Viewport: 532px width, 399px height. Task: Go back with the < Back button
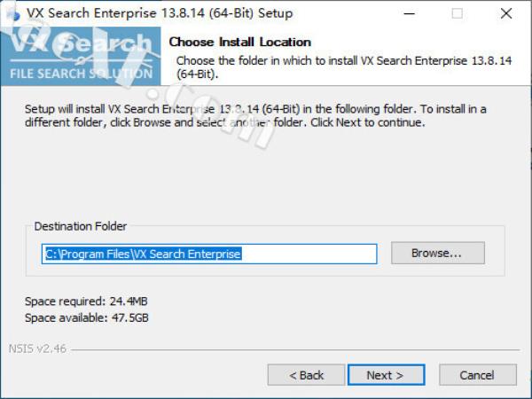pos(306,375)
